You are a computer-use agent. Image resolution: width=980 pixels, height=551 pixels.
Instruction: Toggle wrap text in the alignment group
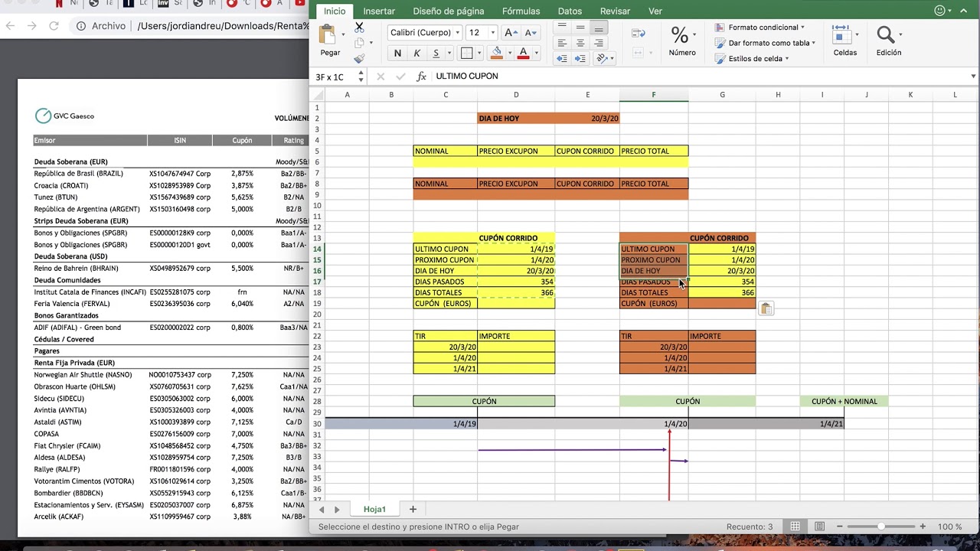(639, 34)
